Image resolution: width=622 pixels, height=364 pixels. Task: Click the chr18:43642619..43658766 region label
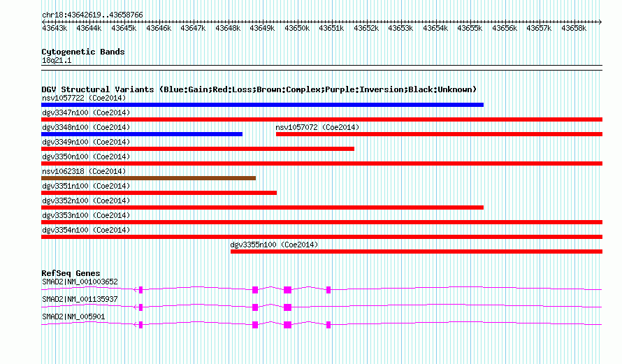point(92,15)
